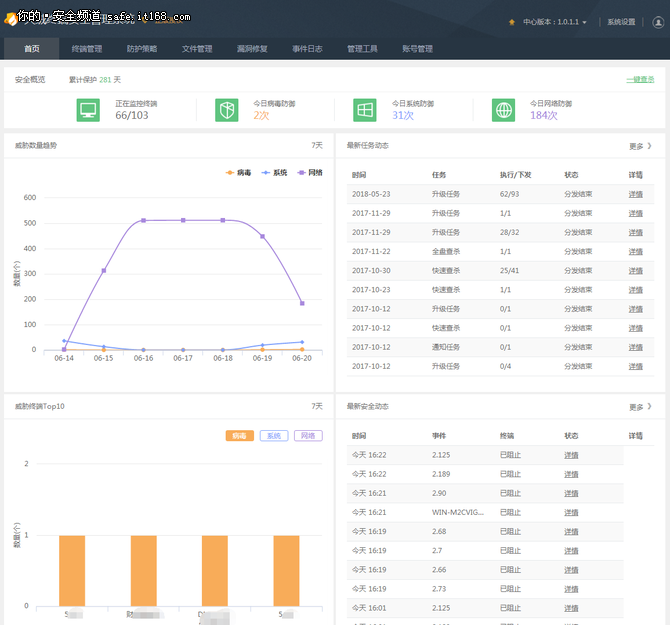Go to the 首页 tab
This screenshot has height=625, width=670.
pyautogui.click(x=32, y=49)
